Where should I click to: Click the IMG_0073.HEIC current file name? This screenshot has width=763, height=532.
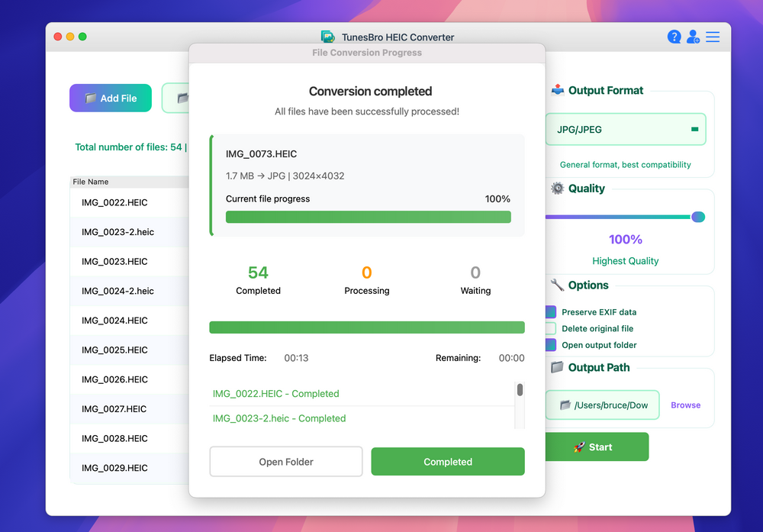tap(261, 154)
